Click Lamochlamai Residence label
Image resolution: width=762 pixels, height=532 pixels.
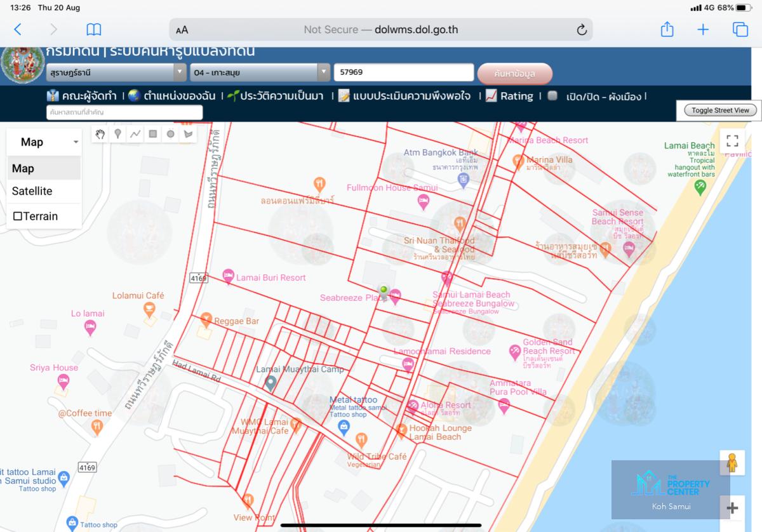point(442,351)
